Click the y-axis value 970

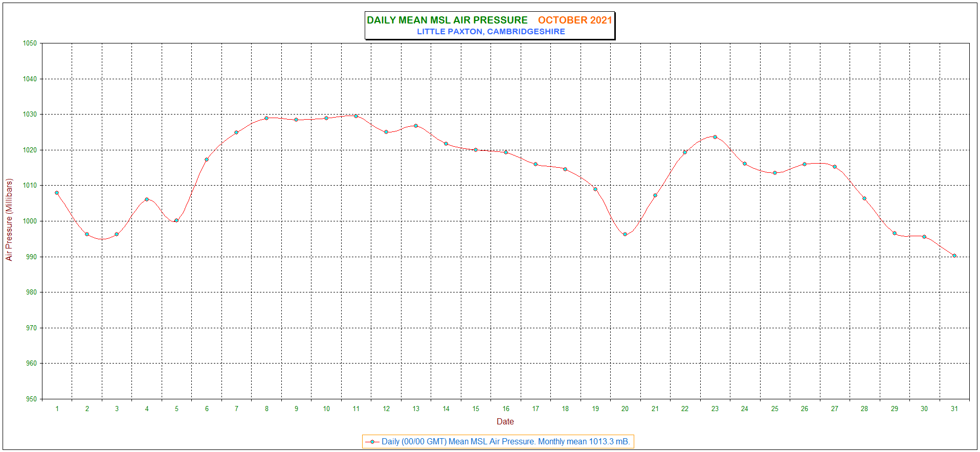tap(32, 328)
